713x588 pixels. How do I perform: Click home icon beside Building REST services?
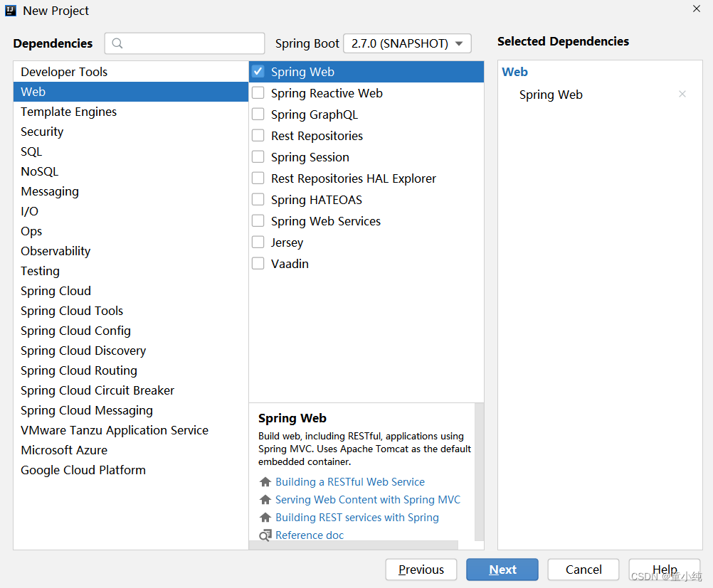tap(265, 517)
